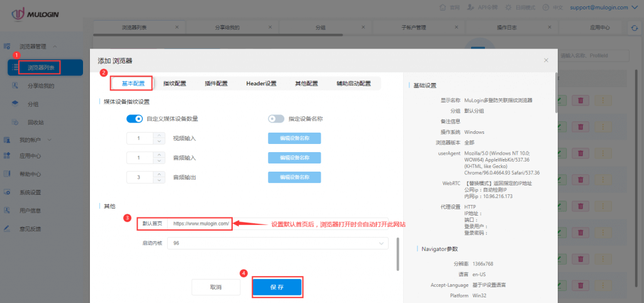Click the summary panel's vertical scrollbar
This screenshot has height=303, width=644.
click(557, 93)
